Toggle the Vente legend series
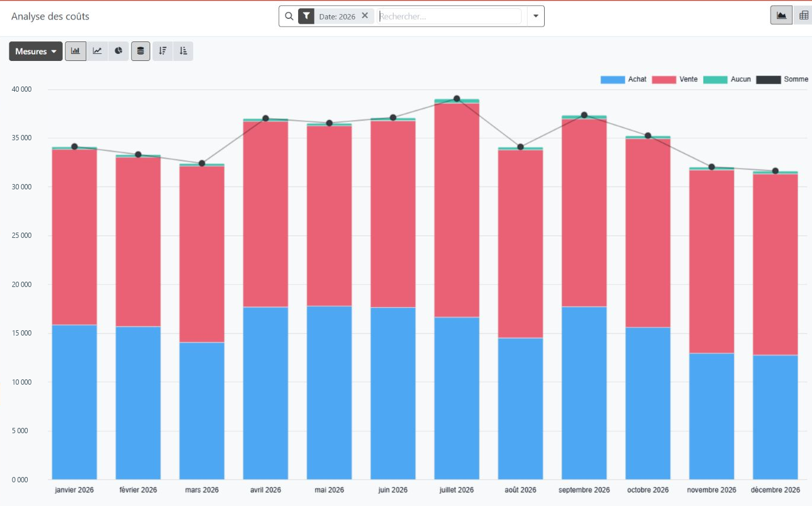This screenshot has width=812, height=506. pyautogui.click(x=674, y=79)
